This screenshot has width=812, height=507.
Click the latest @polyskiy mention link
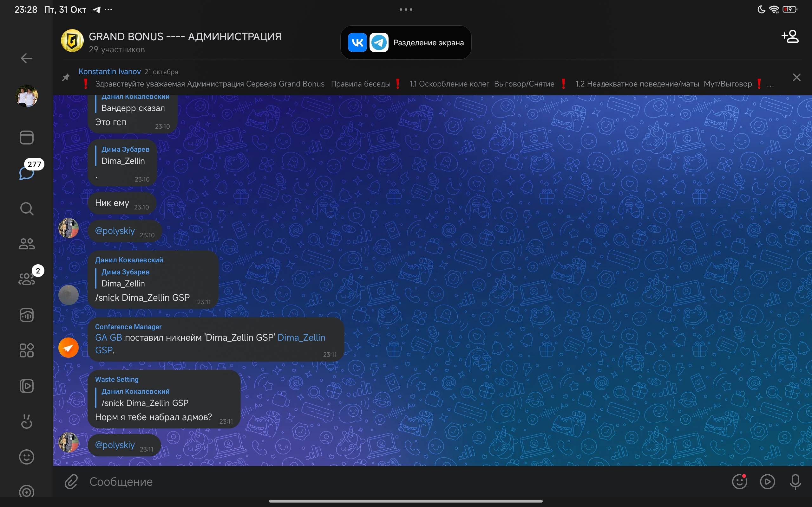(115, 445)
